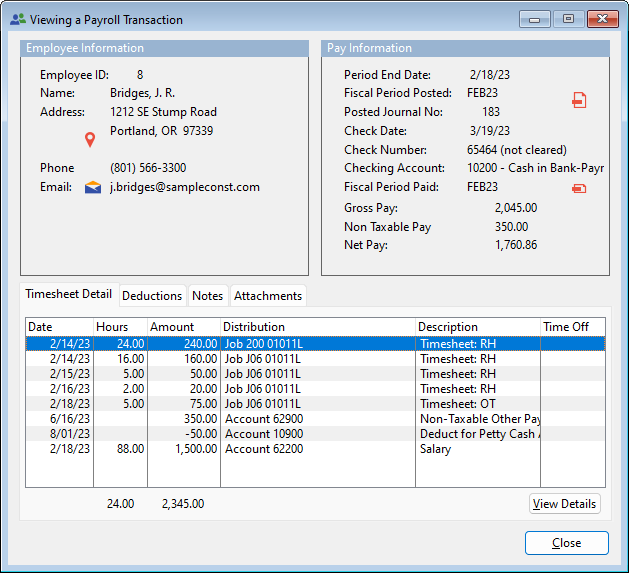Switch to the Deductions tab

coord(152,296)
